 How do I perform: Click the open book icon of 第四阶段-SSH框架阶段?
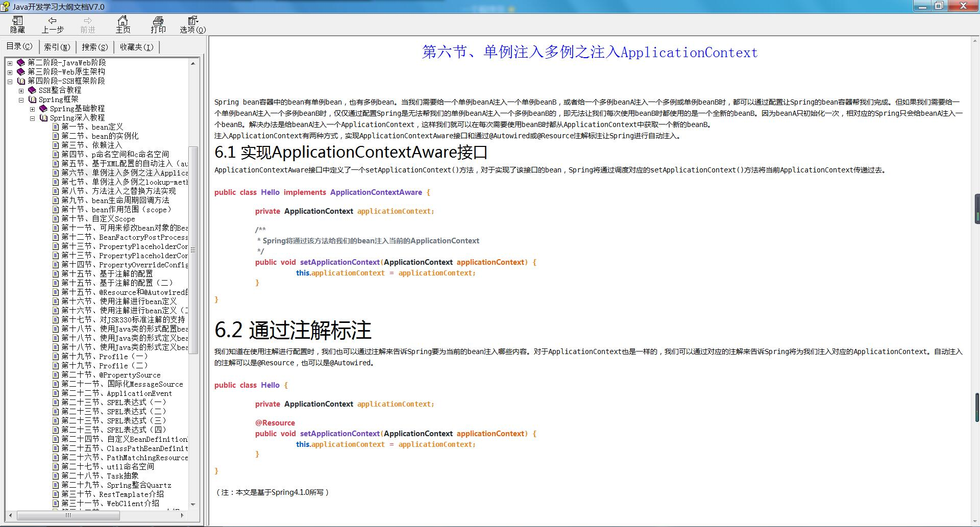21,81
